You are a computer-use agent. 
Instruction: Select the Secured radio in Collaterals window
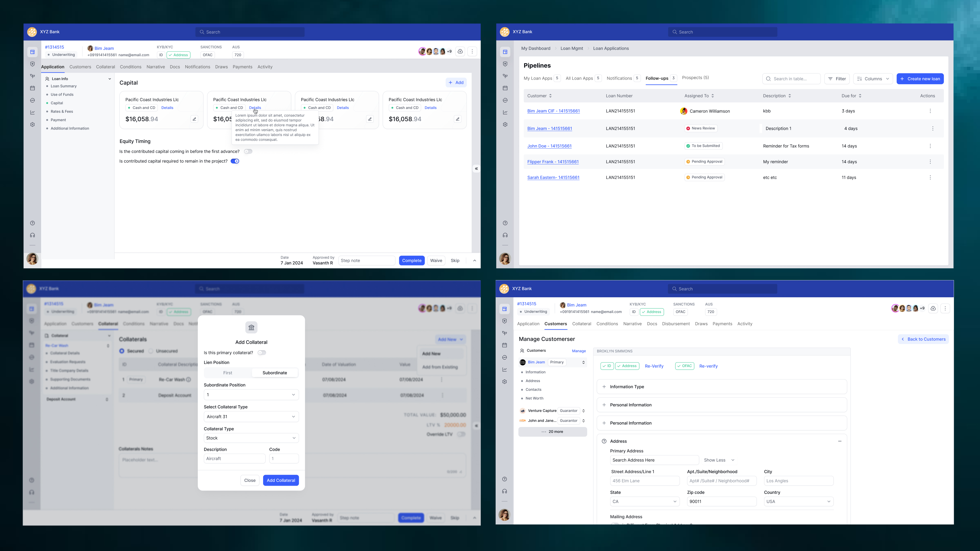point(122,351)
